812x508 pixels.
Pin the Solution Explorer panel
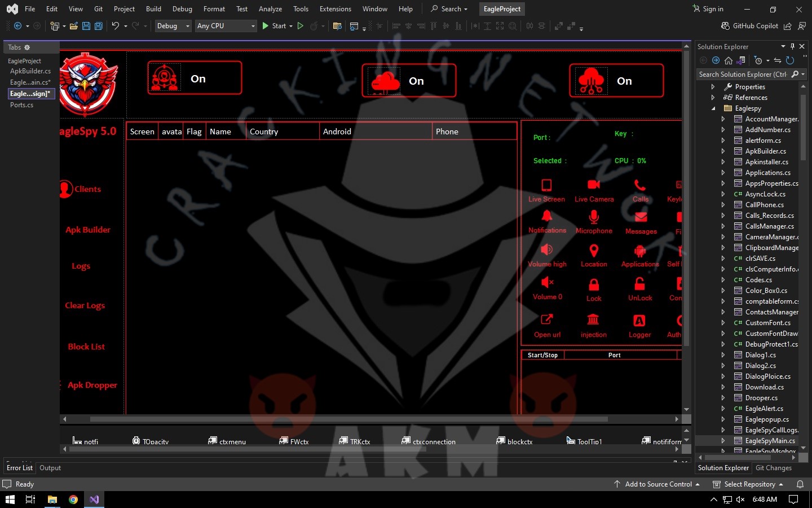(x=792, y=46)
